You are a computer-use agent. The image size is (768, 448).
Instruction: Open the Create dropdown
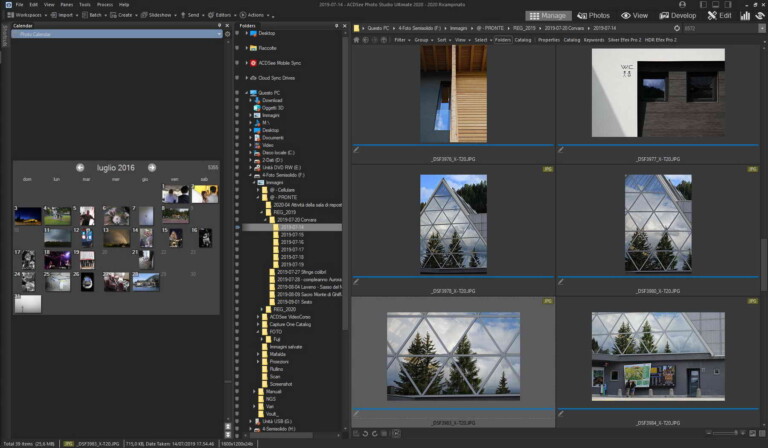point(124,15)
